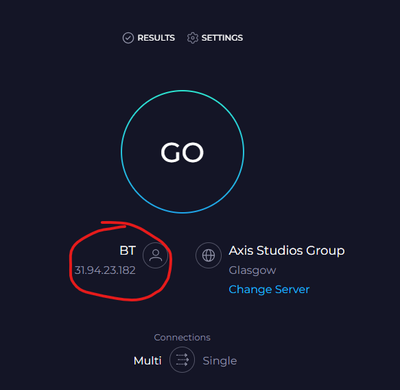Image resolution: width=400 pixels, height=390 pixels.
Task: Click the user profile icon next to BT
Action: tap(155, 256)
